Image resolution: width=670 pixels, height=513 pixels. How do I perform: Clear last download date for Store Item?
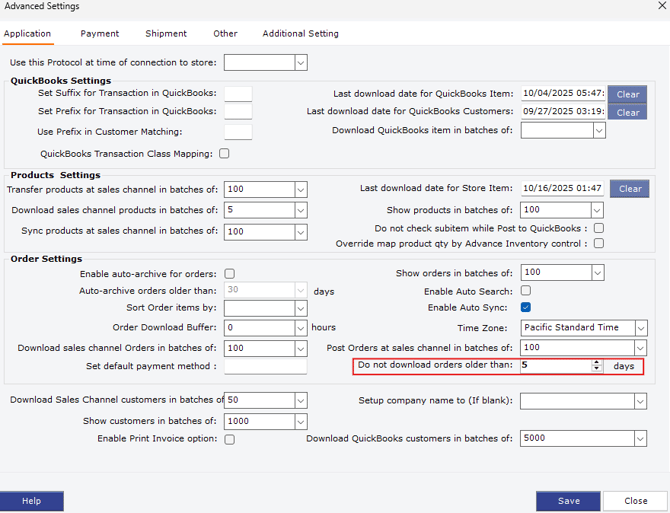click(x=629, y=188)
